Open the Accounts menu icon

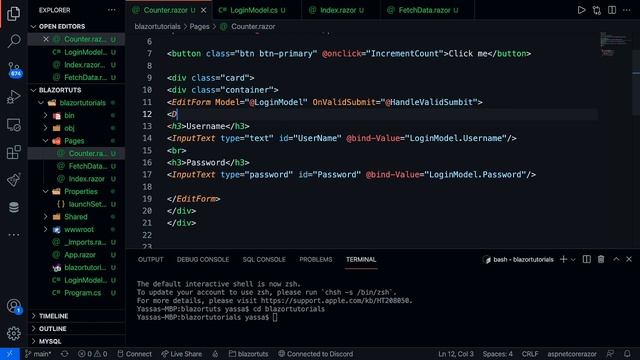[14, 306]
